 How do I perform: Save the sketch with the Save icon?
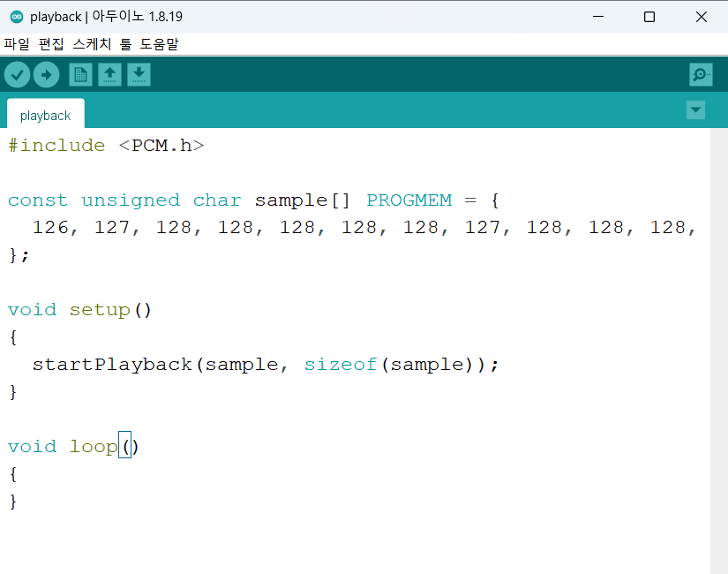coord(139,75)
